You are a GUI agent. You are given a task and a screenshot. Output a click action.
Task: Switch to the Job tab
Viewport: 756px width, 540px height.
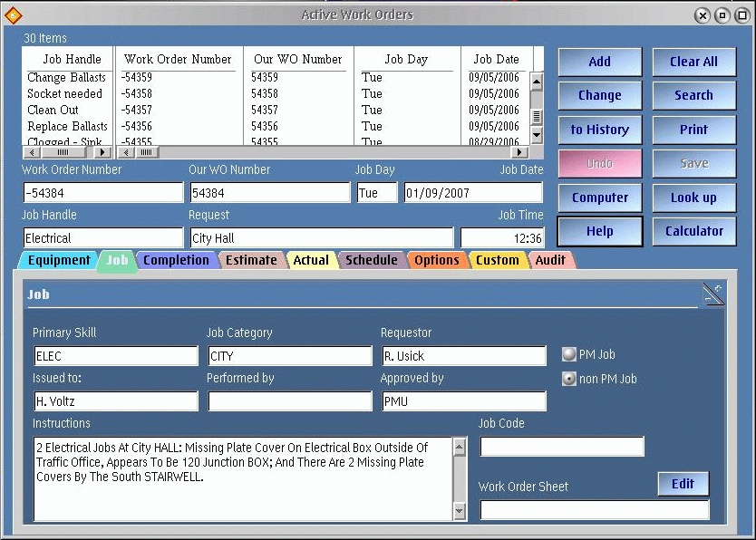117,261
